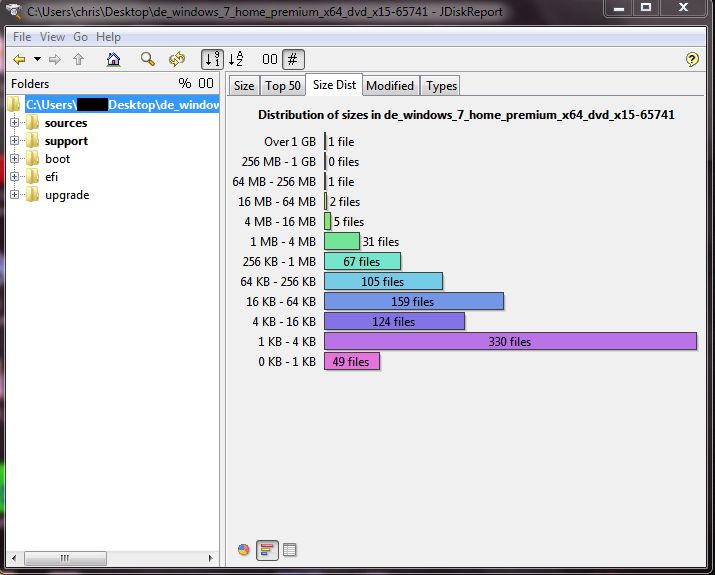Click the magnifier Scan icon
Image resolution: width=715 pixels, height=575 pixels.
(x=148, y=59)
